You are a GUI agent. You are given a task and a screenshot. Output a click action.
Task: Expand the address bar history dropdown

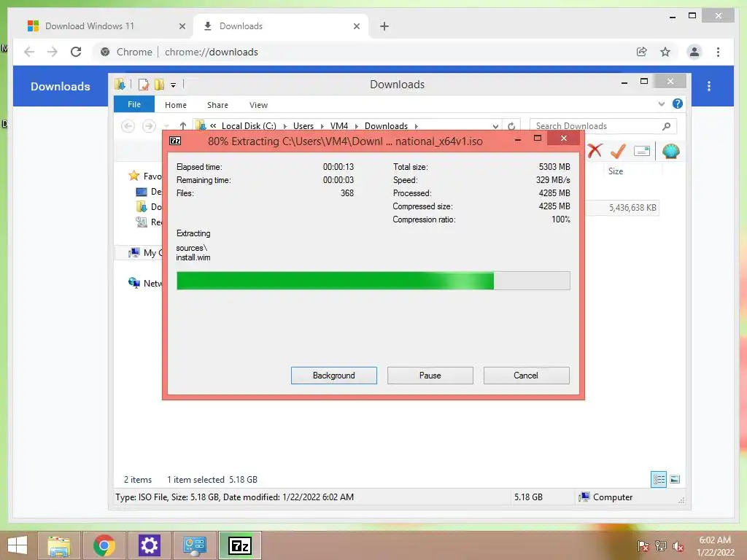click(x=495, y=126)
